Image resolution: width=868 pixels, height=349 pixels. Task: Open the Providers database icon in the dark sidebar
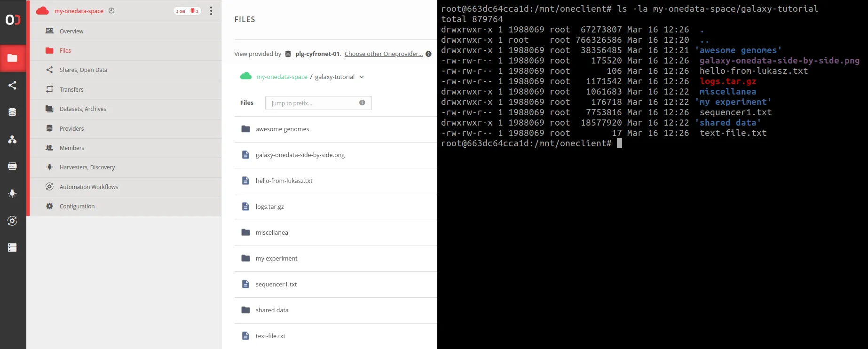pos(13,112)
